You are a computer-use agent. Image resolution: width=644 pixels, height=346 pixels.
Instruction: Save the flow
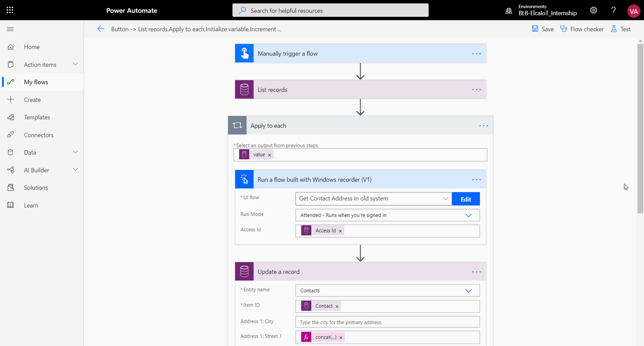point(542,29)
